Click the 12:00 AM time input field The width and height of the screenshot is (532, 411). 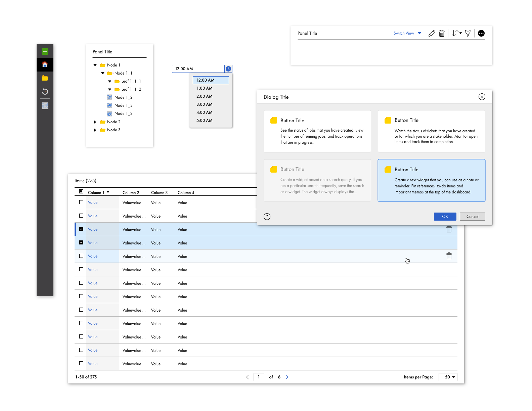198,69
